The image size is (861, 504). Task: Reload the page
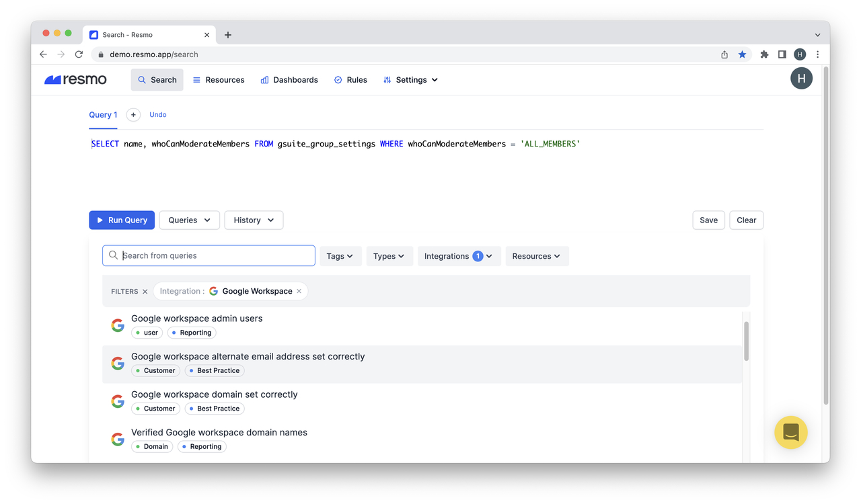click(x=79, y=54)
